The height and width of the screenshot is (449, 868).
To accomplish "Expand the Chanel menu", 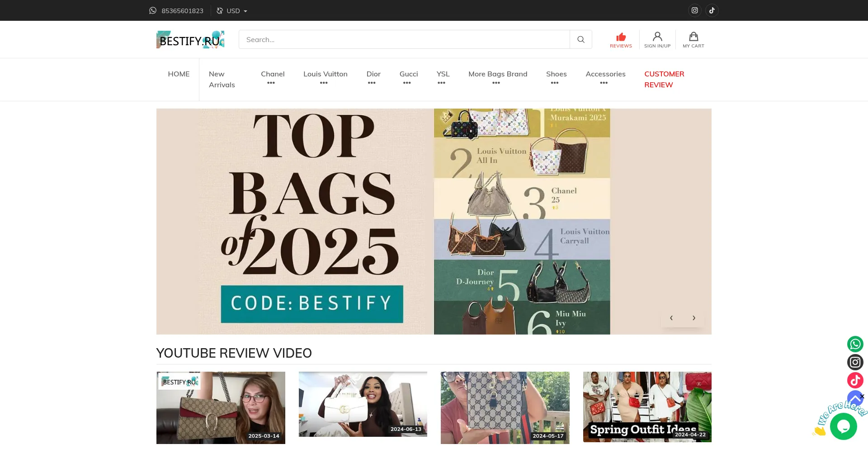I will click(x=273, y=77).
